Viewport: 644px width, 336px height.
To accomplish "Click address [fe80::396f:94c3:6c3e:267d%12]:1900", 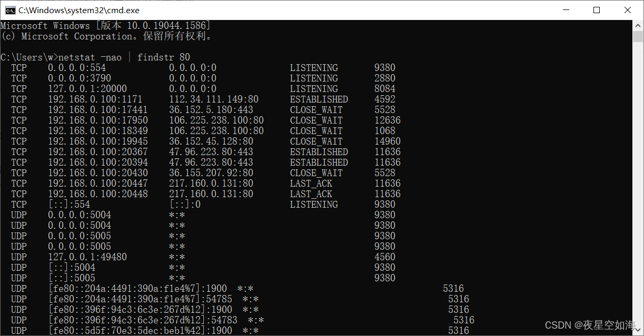I will tap(140, 310).
